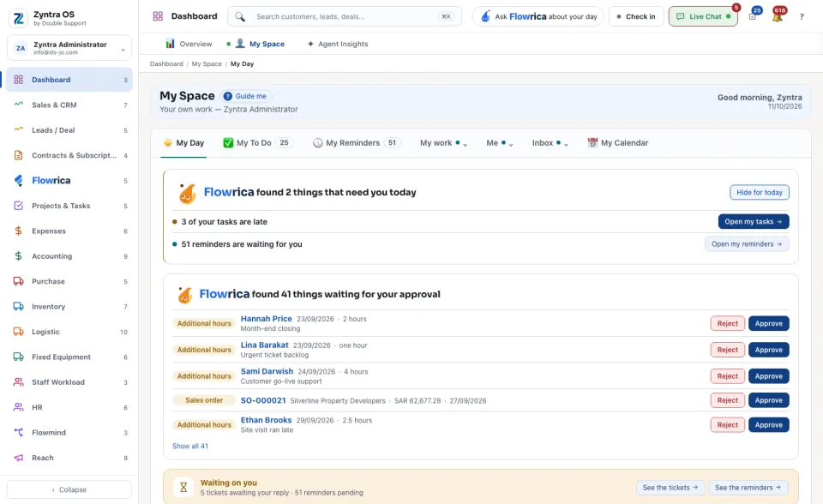Open the Sales & CRM sidebar icon

pos(18,105)
